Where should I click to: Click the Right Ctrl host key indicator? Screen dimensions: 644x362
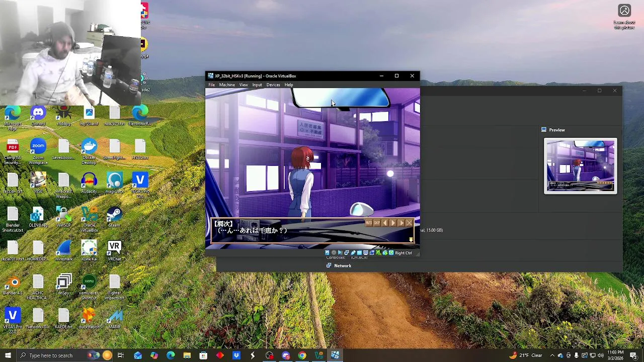click(404, 253)
